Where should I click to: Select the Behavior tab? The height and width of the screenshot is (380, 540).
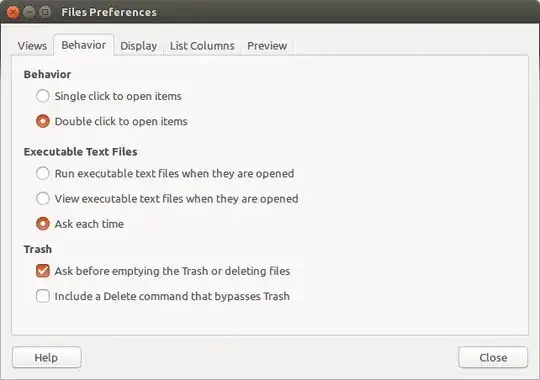coord(84,45)
